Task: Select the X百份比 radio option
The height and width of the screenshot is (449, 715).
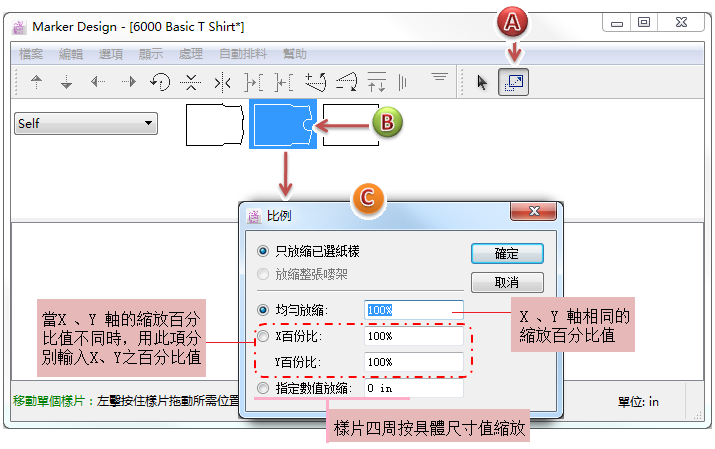Action: (264, 336)
